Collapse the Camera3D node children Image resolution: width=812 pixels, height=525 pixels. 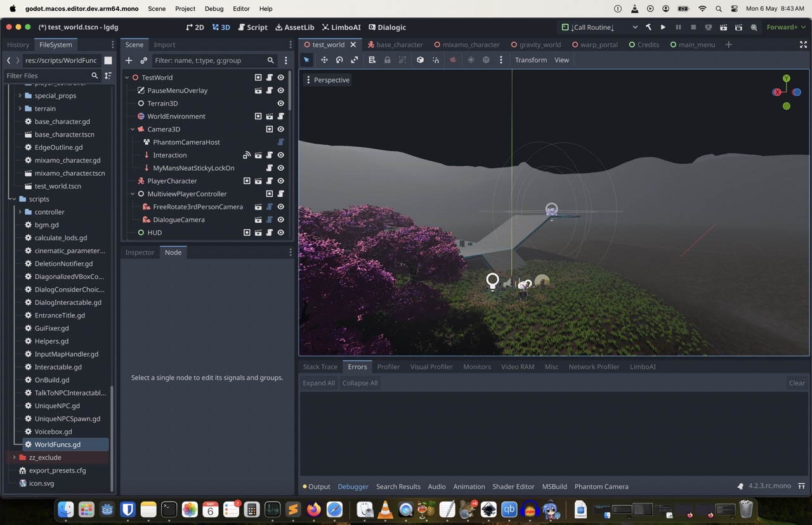click(x=133, y=130)
